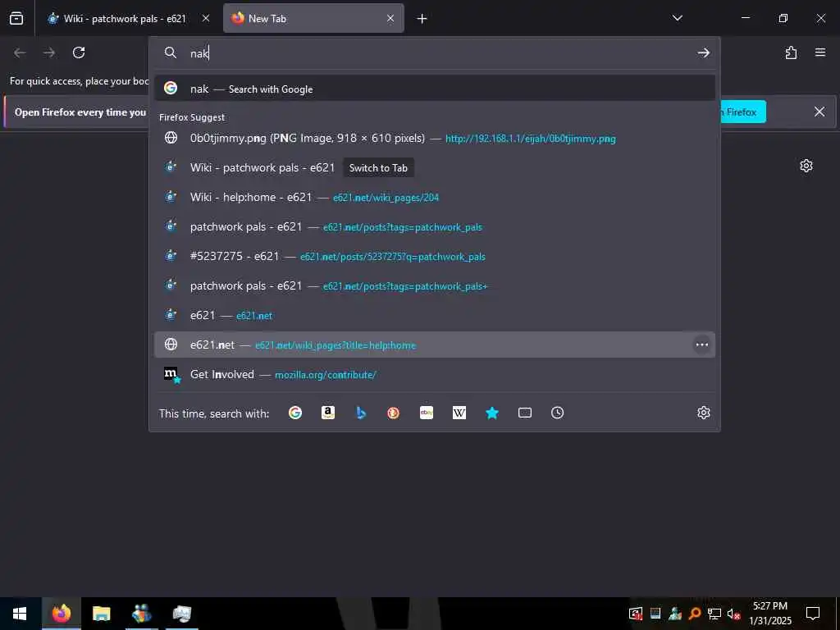This screenshot has height=630, width=840.
Task: Open the #5237275 - e621 suggestion
Action: (x=435, y=256)
